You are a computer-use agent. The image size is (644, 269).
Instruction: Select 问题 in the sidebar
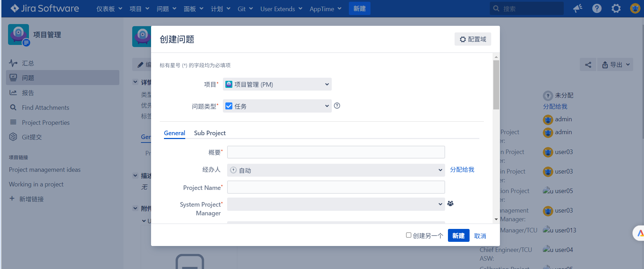62,78
